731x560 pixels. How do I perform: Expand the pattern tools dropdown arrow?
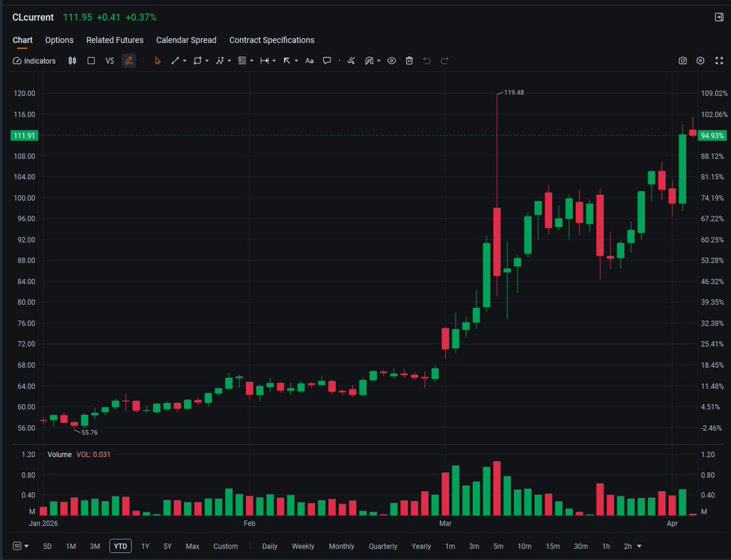point(229,61)
